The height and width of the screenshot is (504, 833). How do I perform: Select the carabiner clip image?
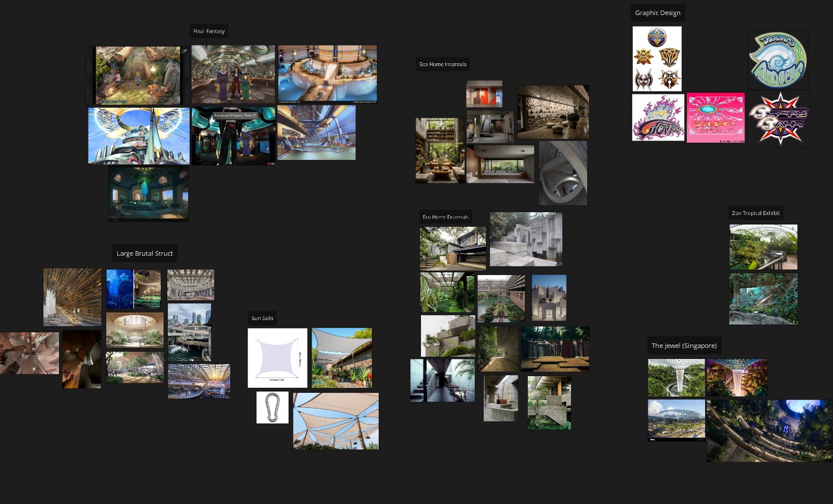[x=272, y=407]
